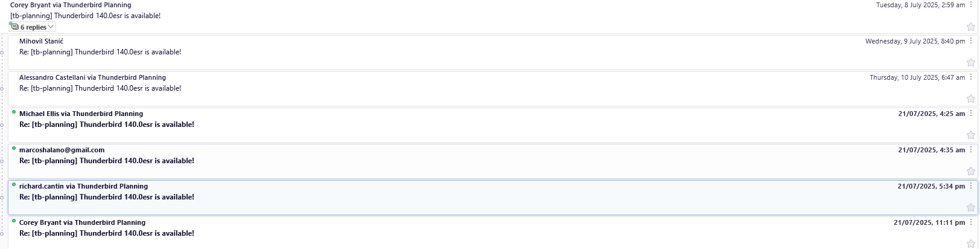980x249 pixels.
Task: Star the marcoshalano@gmail.com reply
Action: (970, 172)
